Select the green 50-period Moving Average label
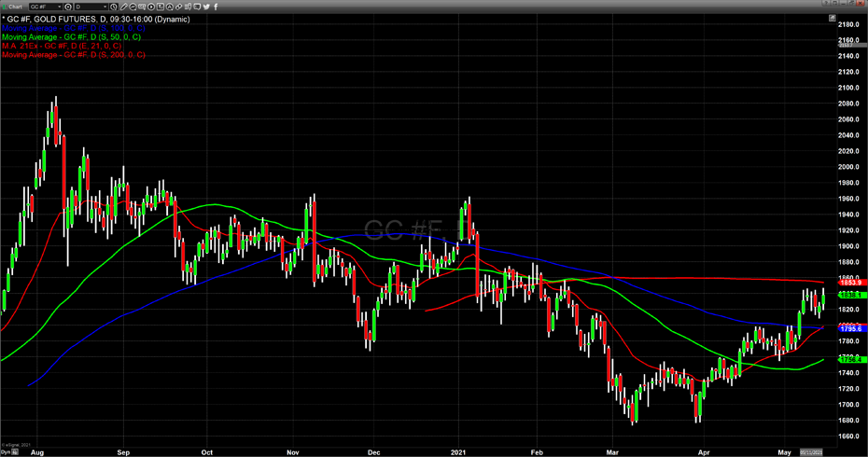Image resolution: width=868 pixels, height=457 pixels. pyautogui.click(x=71, y=36)
